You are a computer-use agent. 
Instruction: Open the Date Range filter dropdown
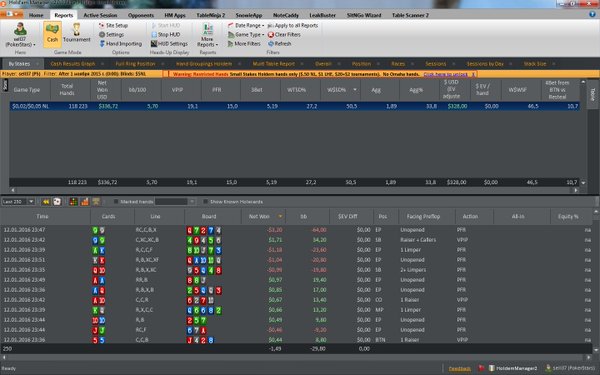pyautogui.click(x=246, y=25)
